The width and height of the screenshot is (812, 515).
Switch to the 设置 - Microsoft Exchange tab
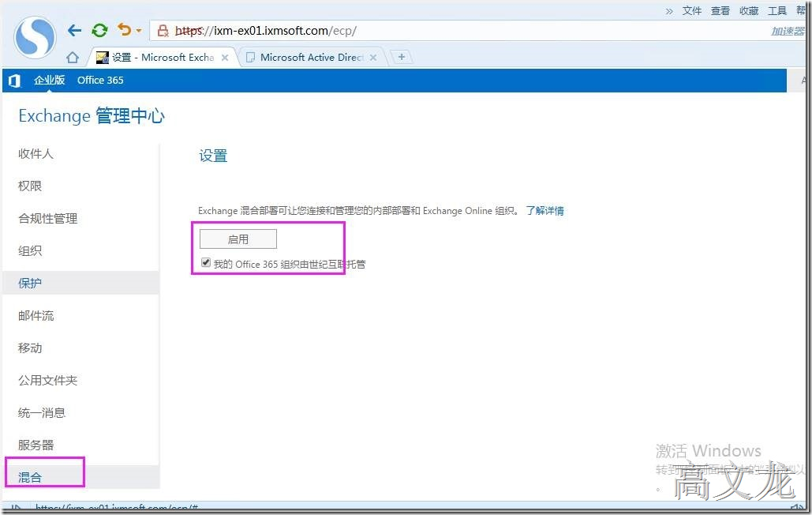point(162,58)
